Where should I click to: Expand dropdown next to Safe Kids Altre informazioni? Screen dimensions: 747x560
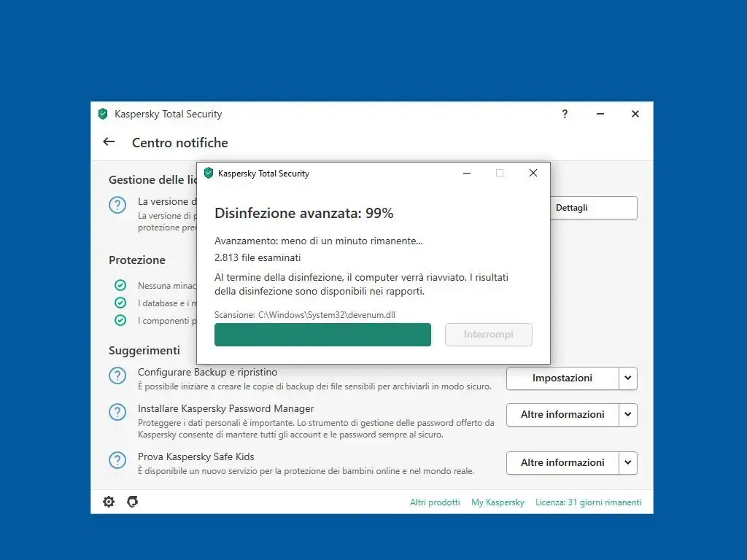(x=628, y=463)
